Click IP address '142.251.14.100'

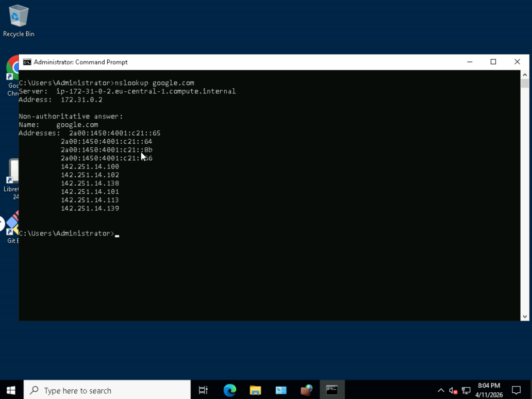[x=90, y=167]
